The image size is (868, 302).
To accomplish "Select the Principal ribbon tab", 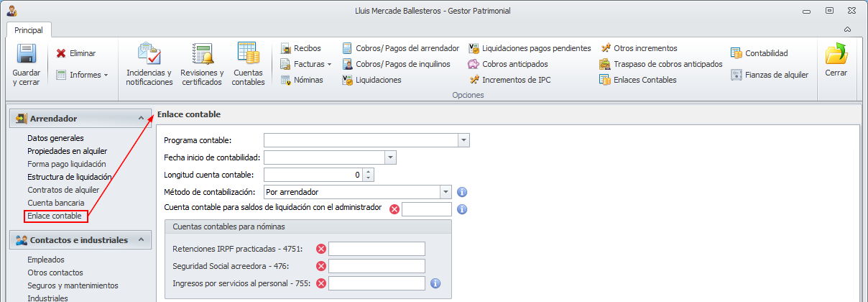I will click(x=29, y=30).
